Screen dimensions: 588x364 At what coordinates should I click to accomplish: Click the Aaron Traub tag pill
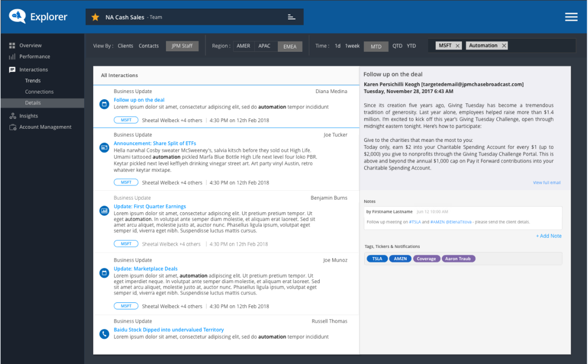[459, 259]
